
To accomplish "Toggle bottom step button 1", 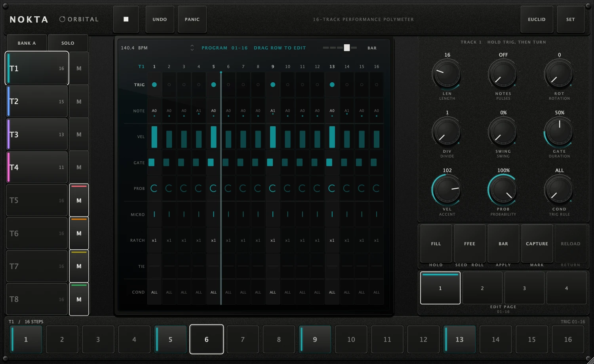I will 26,339.
